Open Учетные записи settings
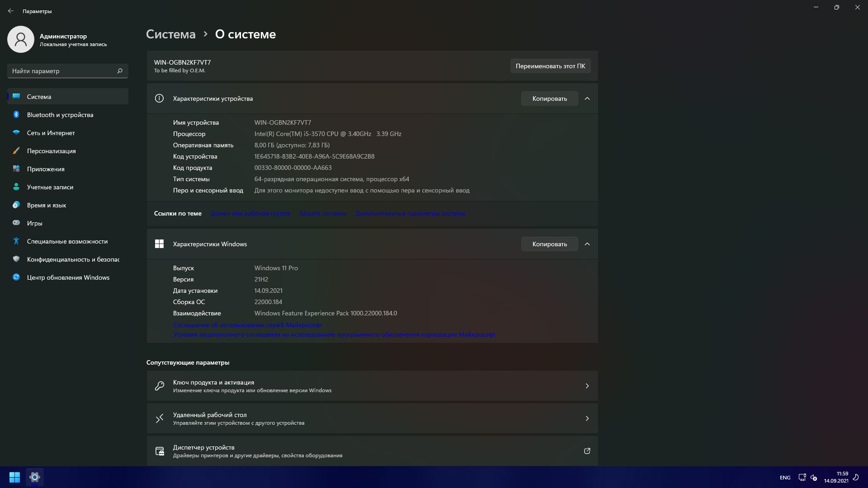Image resolution: width=868 pixels, height=488 pixels. point(68,187)
